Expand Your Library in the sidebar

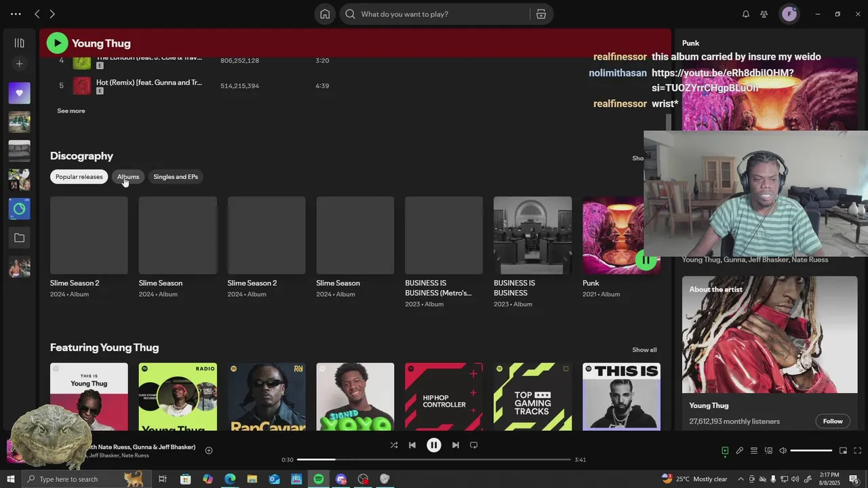(x=19, y=43)
